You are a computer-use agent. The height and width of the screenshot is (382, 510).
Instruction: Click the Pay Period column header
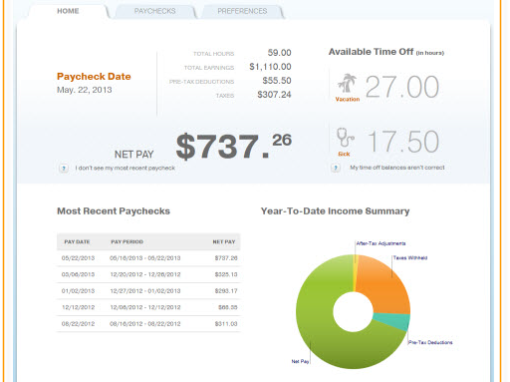pyautogui.click(x=127, y=242)
